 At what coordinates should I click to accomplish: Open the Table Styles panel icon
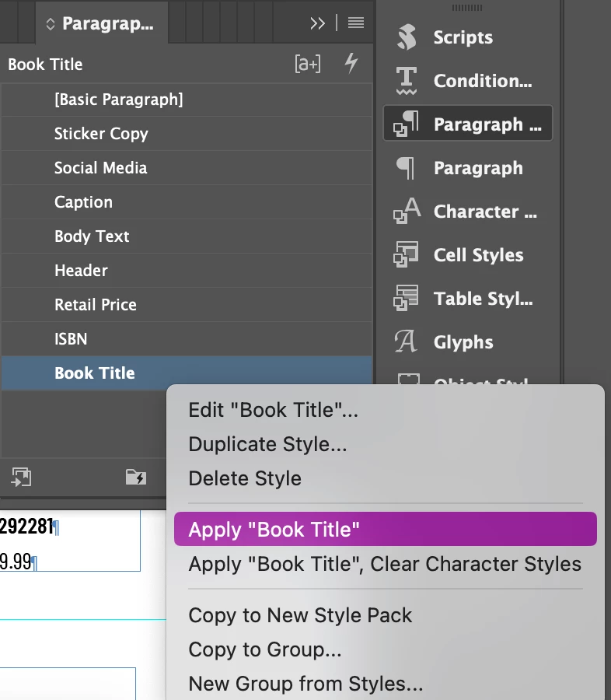click(x=406, y=298)
